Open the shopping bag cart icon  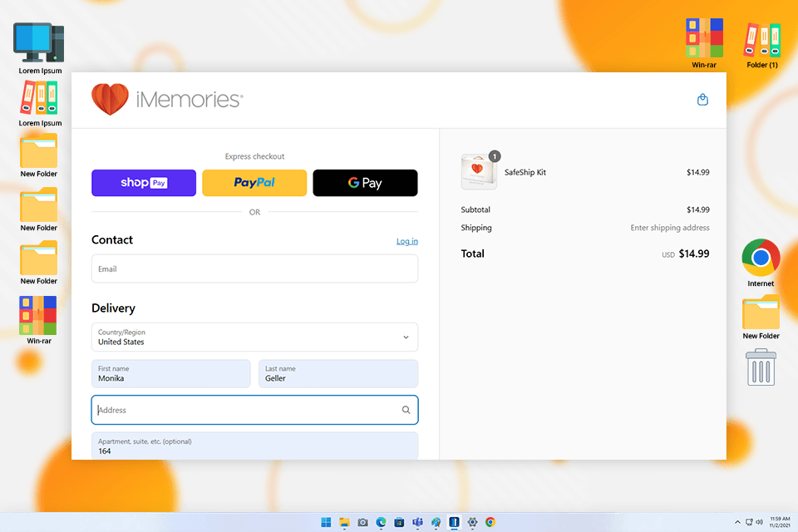coord(702,99)
